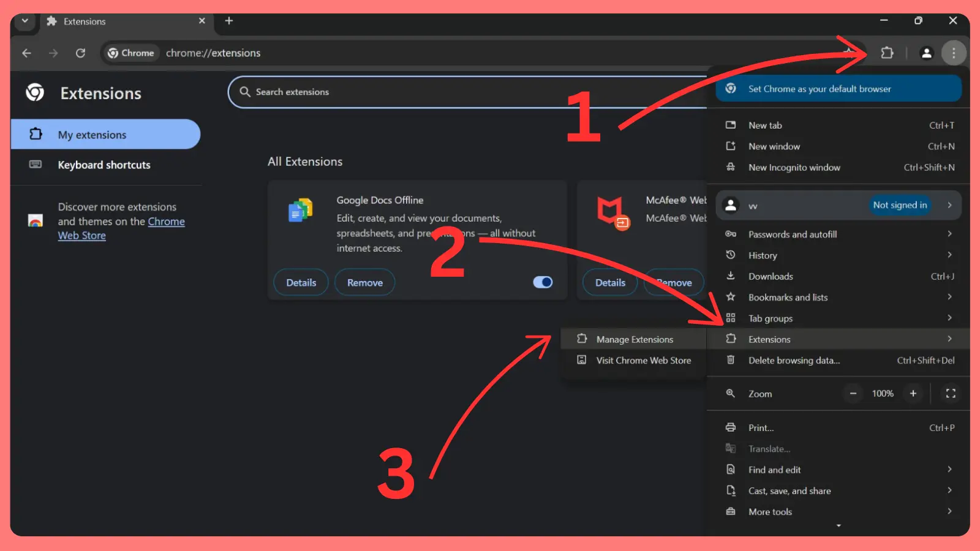Open Details for Google Docs Offline
This screenshot has width=980, height=551.
point(301,282)
